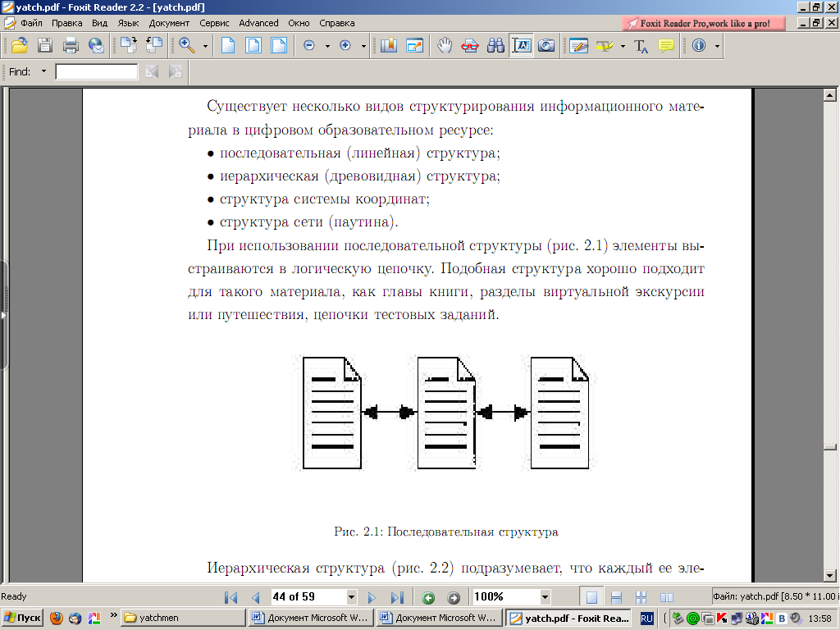Click the zoom in plus icon
840x630 pixels.
(345, 46)
